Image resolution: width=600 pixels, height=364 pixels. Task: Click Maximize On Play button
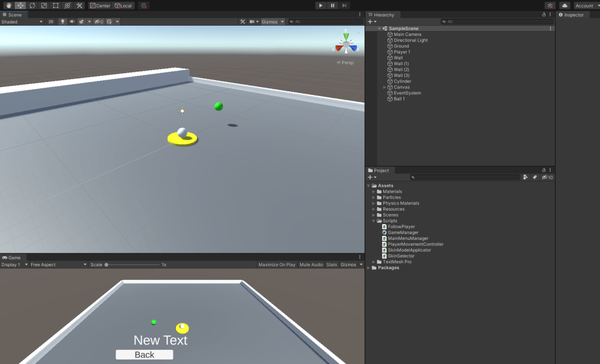click(x=277, y=265)
